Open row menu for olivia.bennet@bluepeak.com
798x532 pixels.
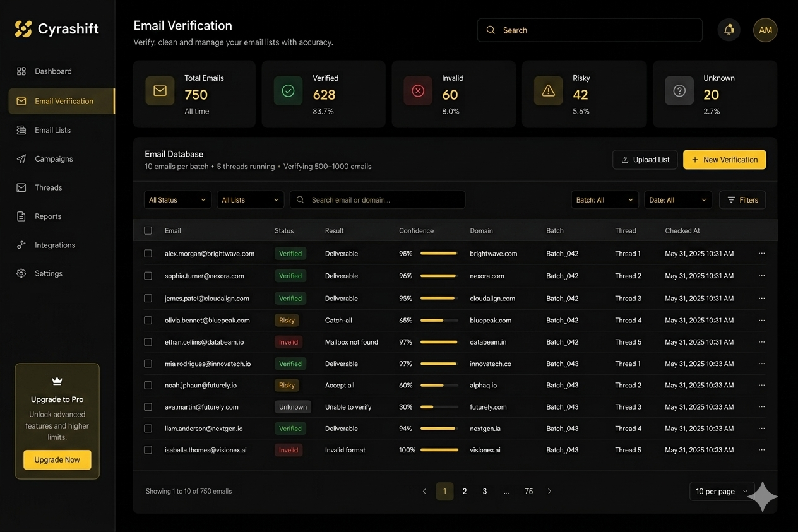click(x=761, y=320)
